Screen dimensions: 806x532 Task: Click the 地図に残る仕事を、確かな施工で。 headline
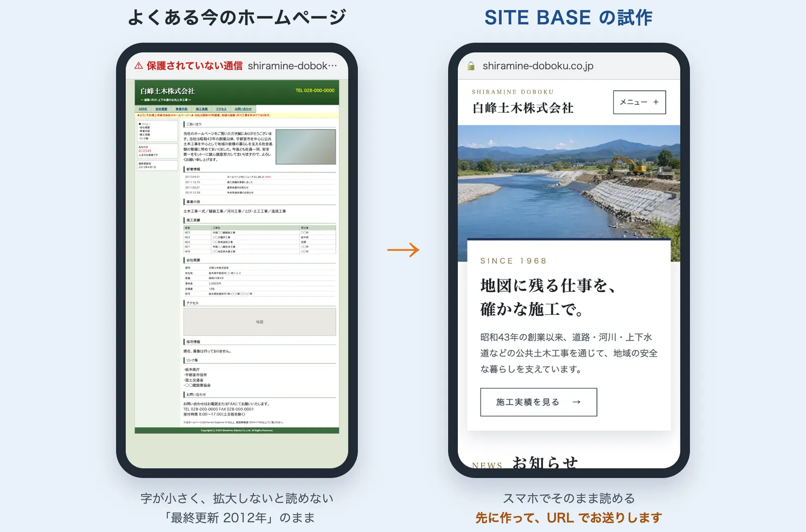point(548,297)
